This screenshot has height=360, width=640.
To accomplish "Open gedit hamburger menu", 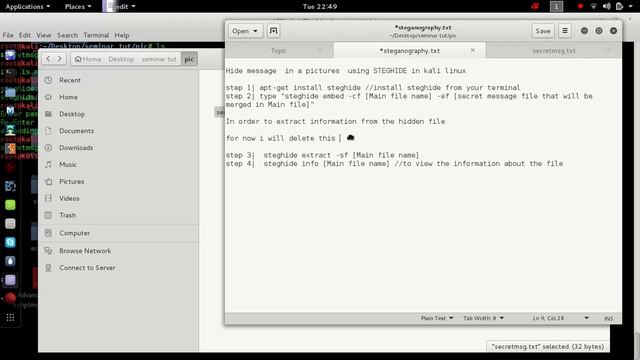I will pos(565,31).
